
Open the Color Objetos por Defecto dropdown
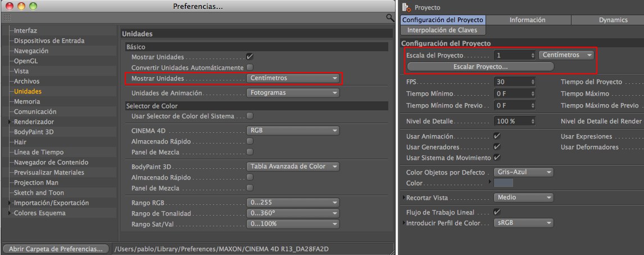point(523,172)
